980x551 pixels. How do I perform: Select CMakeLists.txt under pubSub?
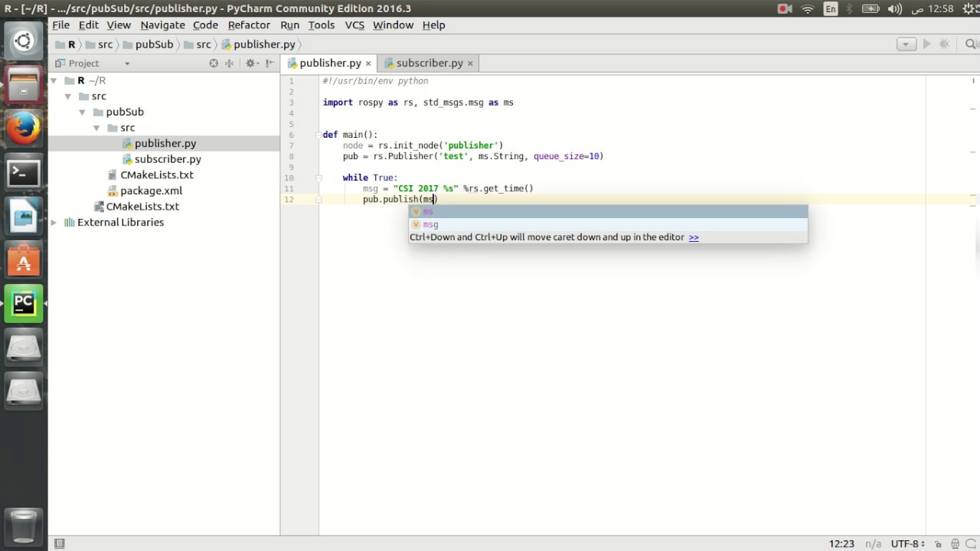coord(157,175)
